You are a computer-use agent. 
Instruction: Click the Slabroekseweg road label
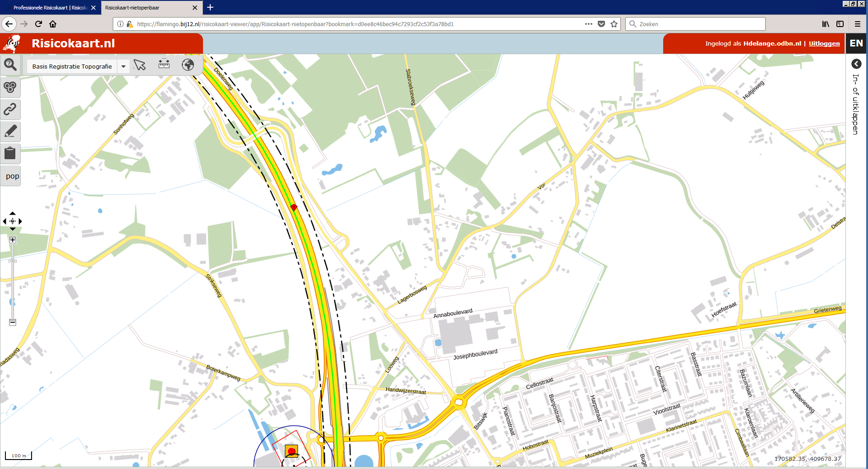410,87
